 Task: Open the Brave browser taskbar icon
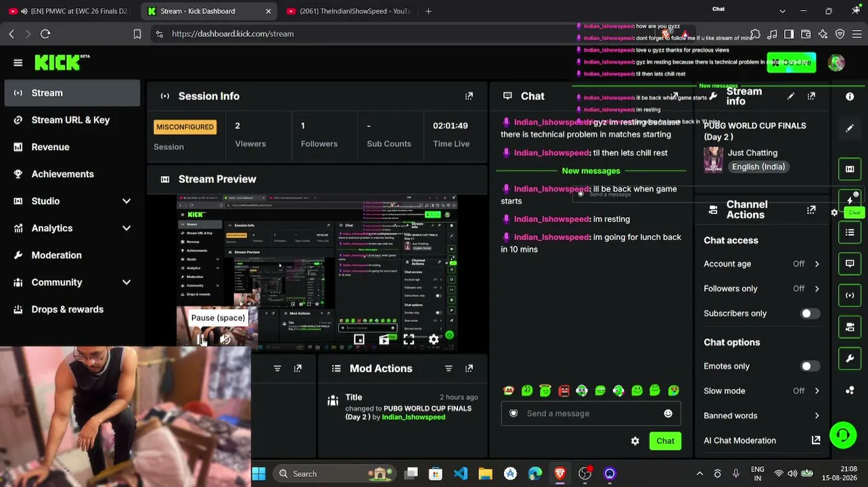click(559, 474)
